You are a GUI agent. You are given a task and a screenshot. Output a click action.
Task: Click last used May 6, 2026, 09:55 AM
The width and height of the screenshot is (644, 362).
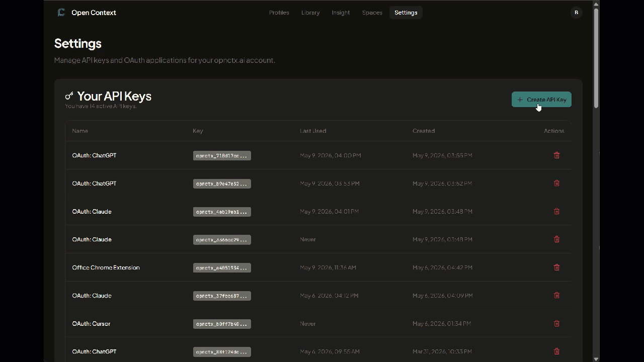coord(330,351)
